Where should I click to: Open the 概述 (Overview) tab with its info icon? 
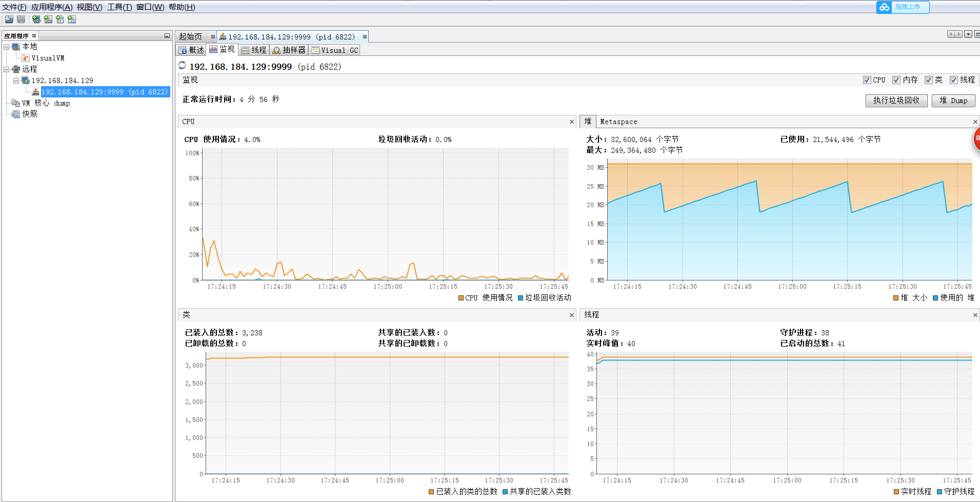(x=191, y=50)
